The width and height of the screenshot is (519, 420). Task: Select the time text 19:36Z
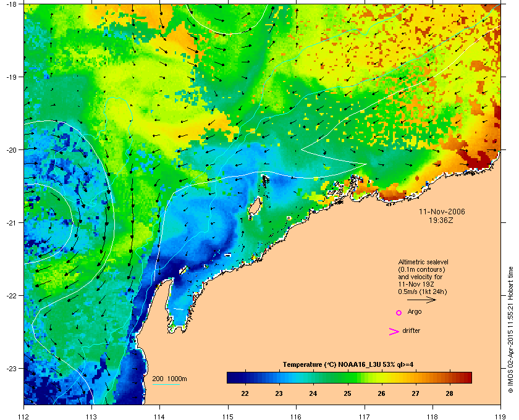441,220
